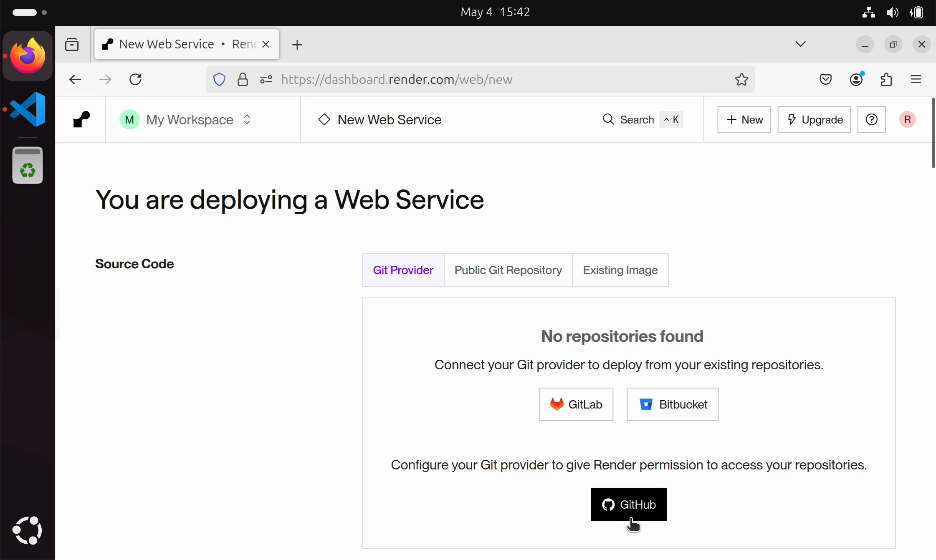
Task: Switch to Public Git Repository tab
Action: point(508,270)
